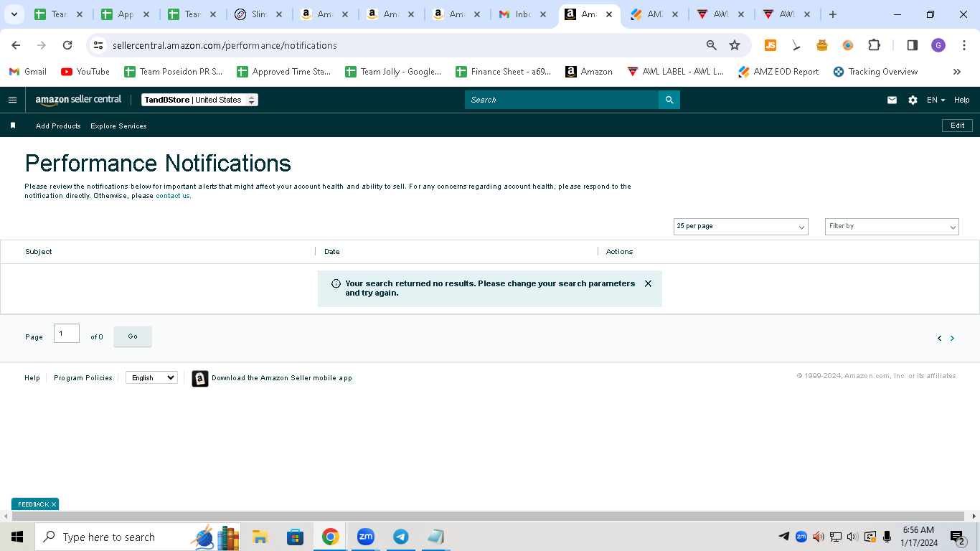Open the English footer language selector

[151, 377]
